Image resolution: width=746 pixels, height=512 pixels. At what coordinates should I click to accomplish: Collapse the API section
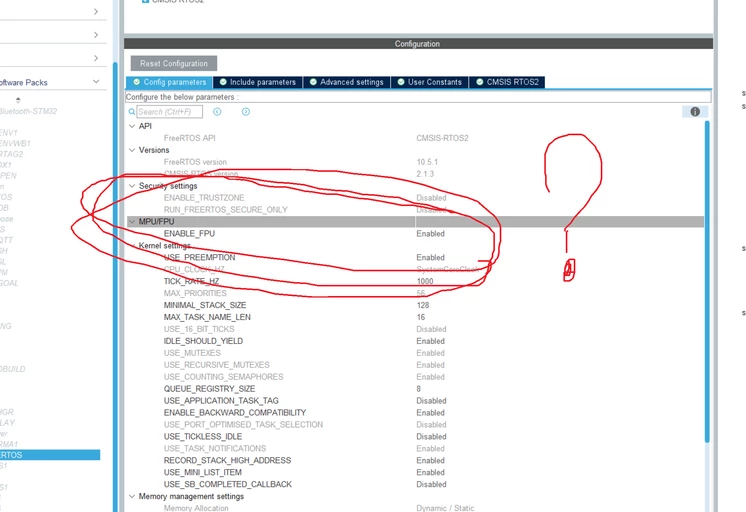[132, 126]
